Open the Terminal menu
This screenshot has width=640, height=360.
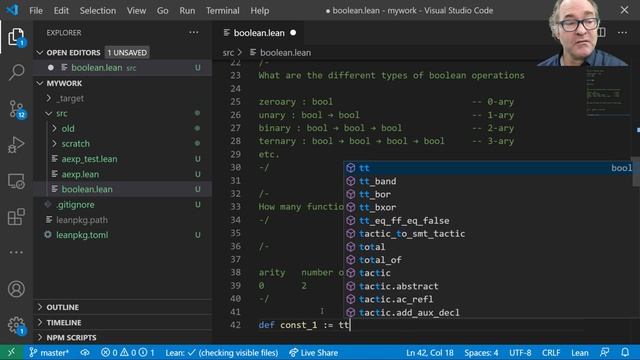click(x=222, y=11)
